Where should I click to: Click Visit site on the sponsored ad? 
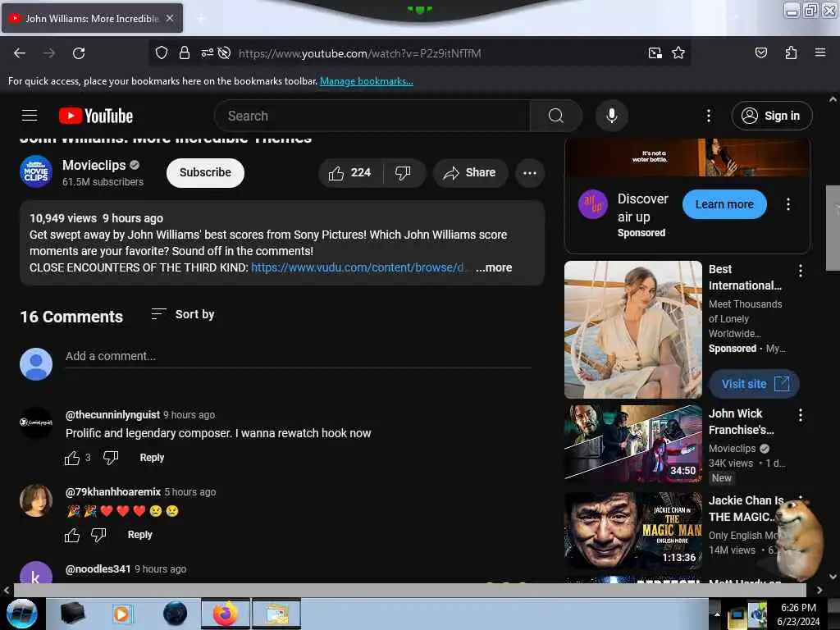click(x=755, y=384)
